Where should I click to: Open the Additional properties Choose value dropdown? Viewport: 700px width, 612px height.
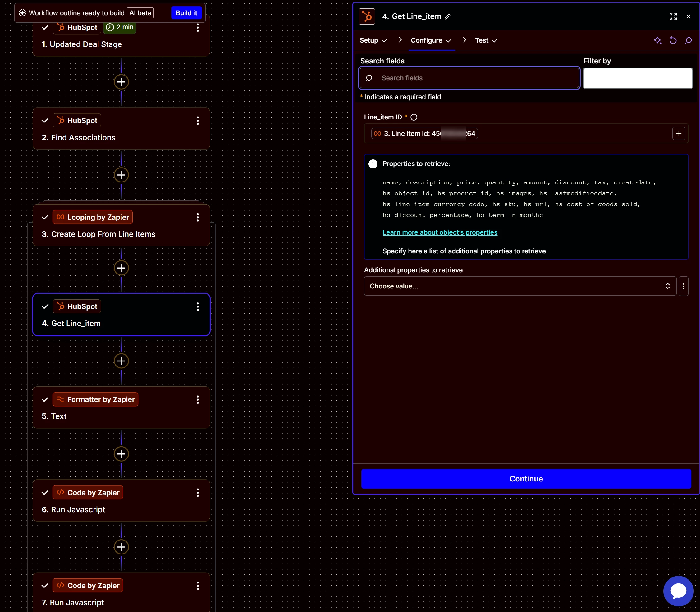click(520, 286)
